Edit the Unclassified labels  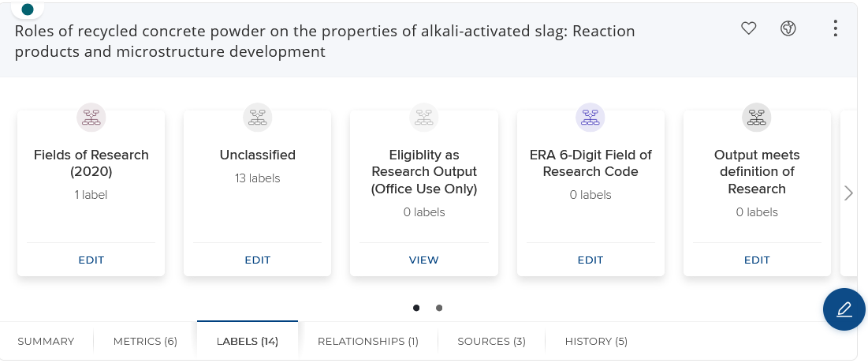(258, 260)
